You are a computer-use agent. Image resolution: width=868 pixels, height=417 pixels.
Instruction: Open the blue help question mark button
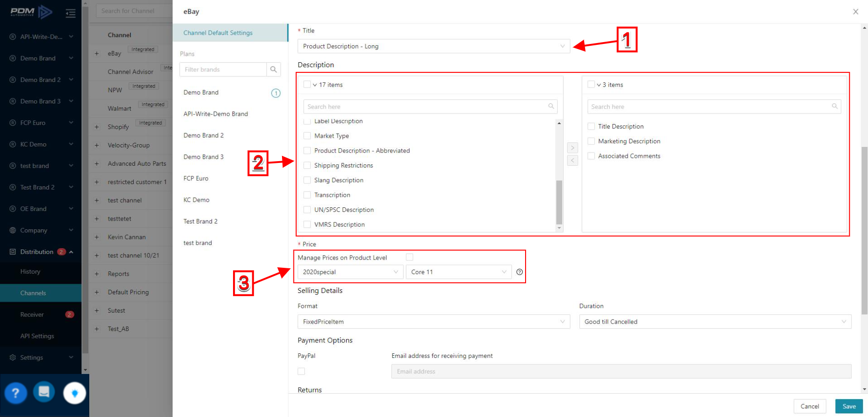pos(16,393)
